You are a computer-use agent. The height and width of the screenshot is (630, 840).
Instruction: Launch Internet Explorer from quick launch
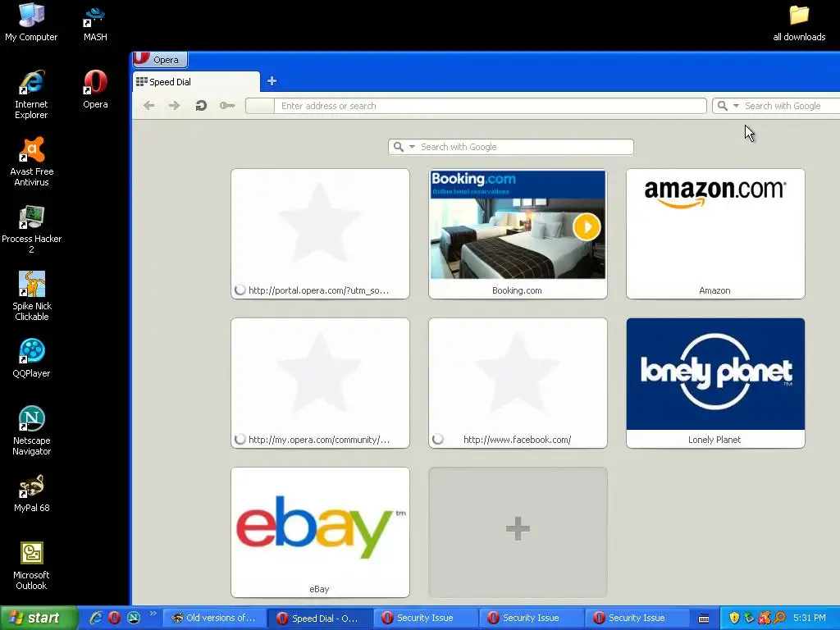[96, 618]
